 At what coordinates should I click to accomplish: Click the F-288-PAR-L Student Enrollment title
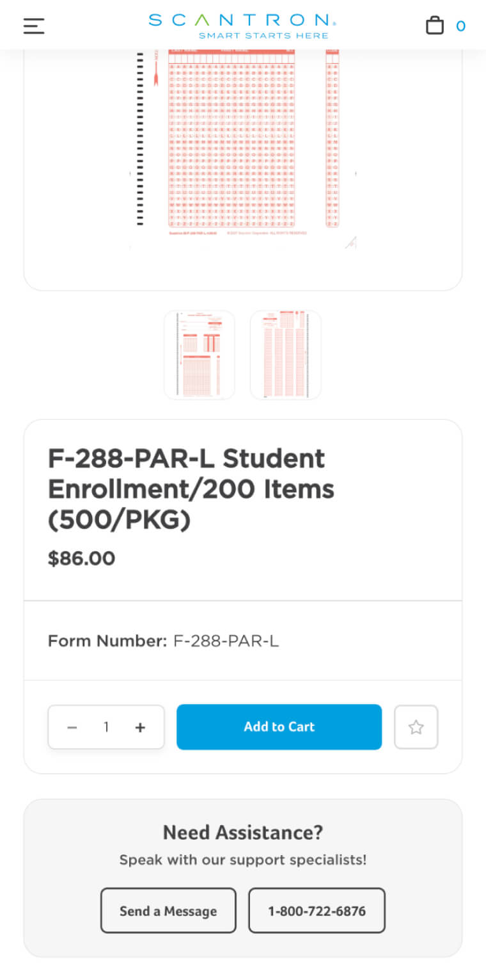[191, 489]
